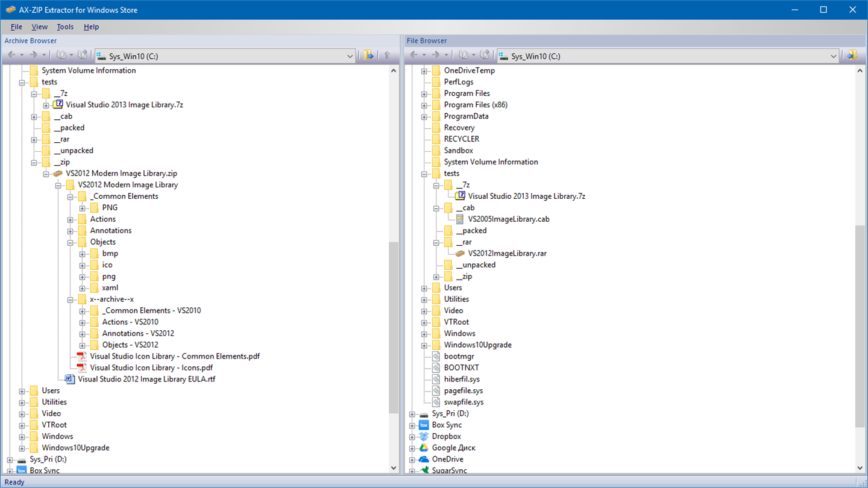
Task: Collapse VS2012 Modern Image Library.zip node
Action: click(x=46, y=174)
